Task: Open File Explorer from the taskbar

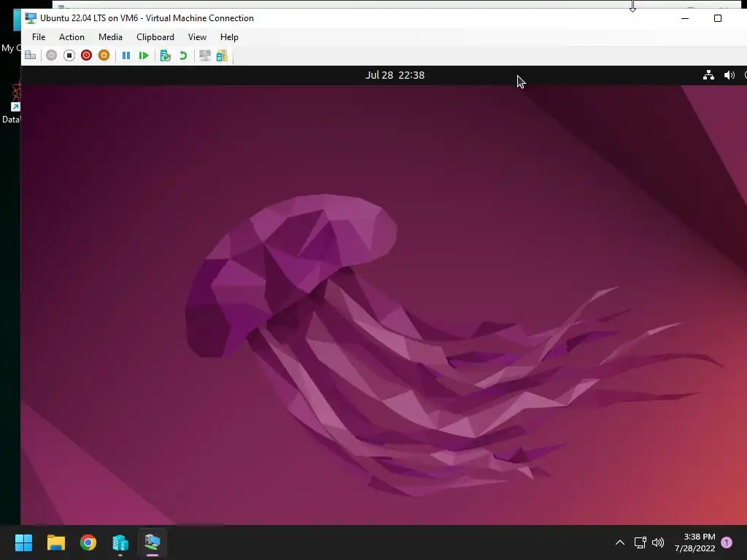Action: tap(55, 542)
